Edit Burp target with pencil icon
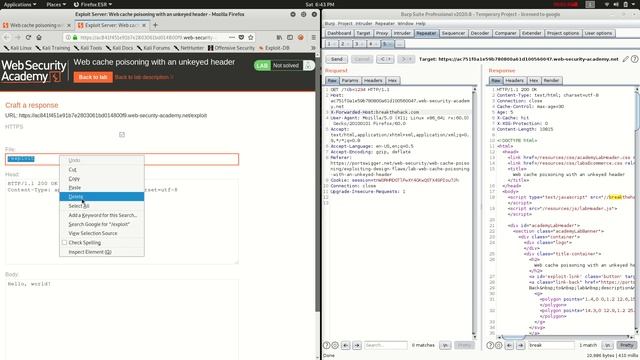The image size is (640, 360). (x=626, y=59)
